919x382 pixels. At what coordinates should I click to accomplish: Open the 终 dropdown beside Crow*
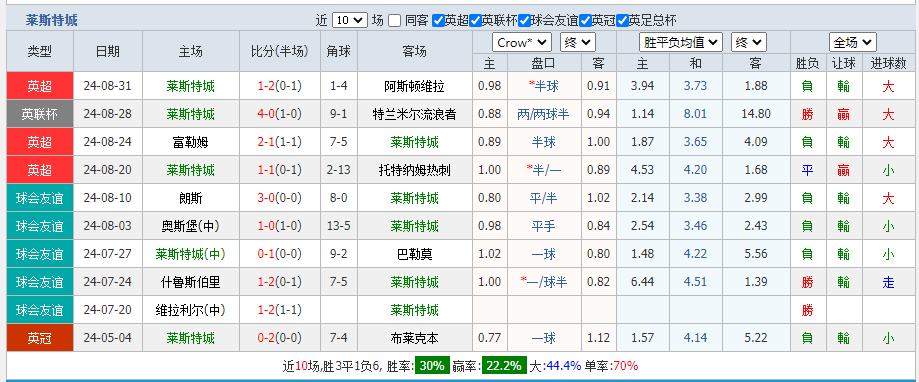(578, 43)
